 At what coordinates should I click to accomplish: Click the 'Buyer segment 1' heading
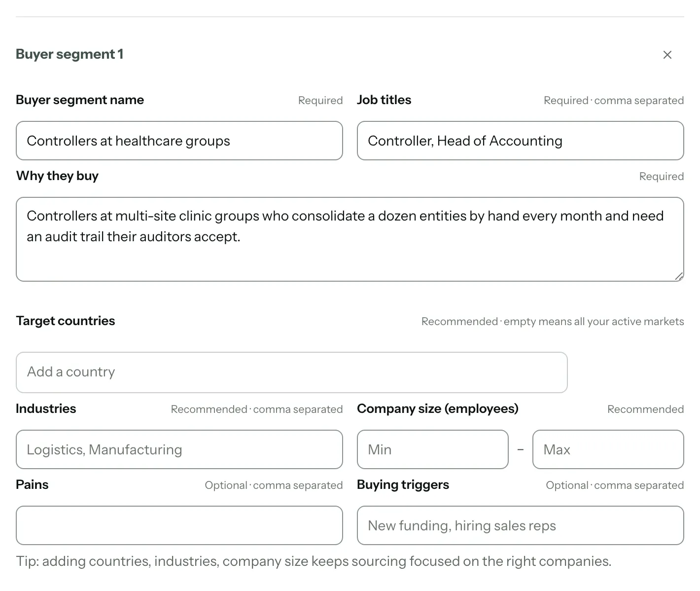tap(70, 54)
